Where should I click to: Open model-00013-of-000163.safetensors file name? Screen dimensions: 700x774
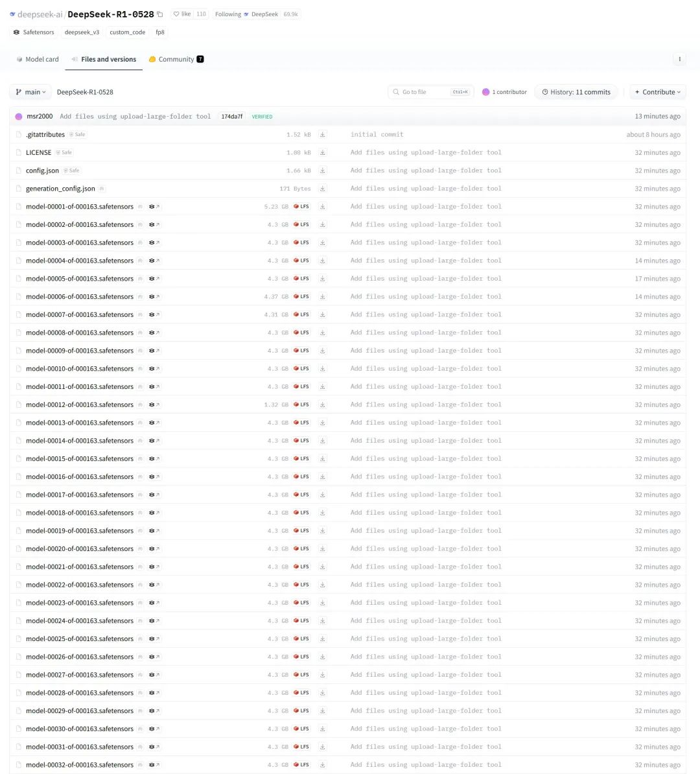point(80,423)
